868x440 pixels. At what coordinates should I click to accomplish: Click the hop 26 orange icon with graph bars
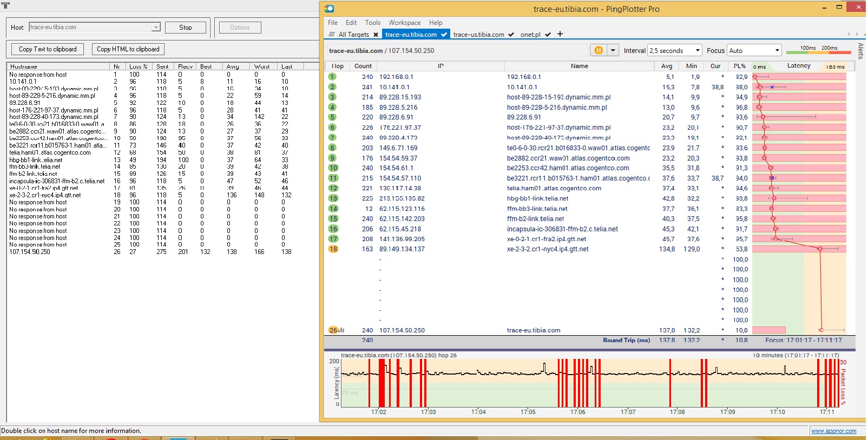click(336, 330)
